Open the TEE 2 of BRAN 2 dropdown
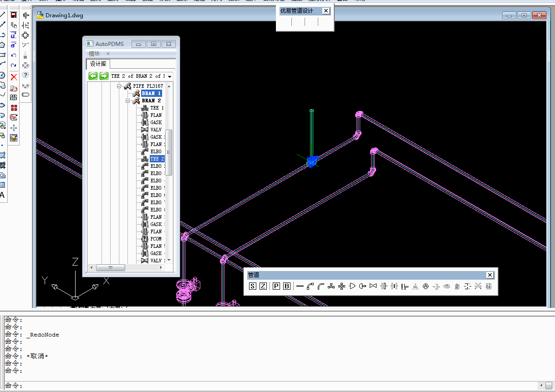 pos(170,76)
